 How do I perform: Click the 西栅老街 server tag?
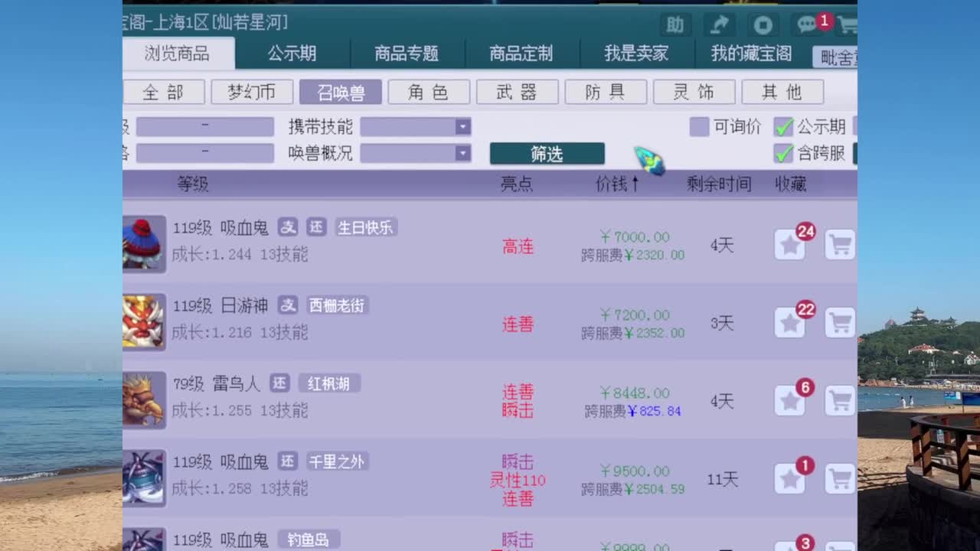pyautogui.click(x=338, y=305)
